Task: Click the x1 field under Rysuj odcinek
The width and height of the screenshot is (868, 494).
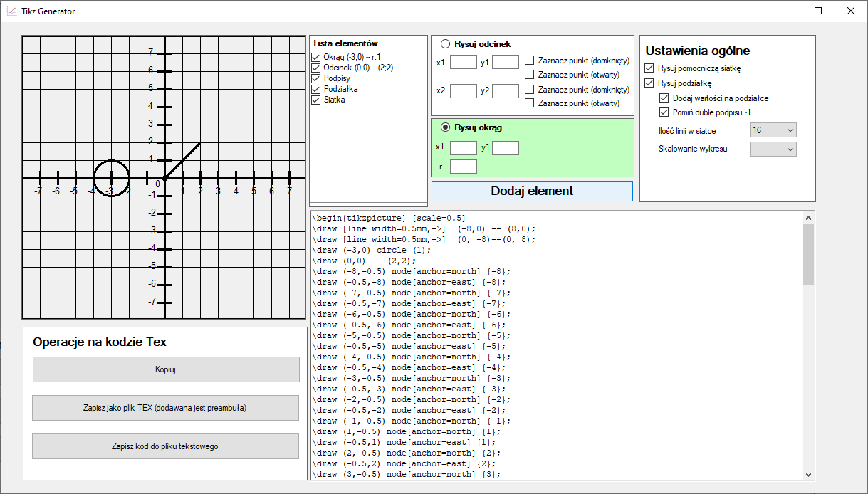Action: [463, 63]
